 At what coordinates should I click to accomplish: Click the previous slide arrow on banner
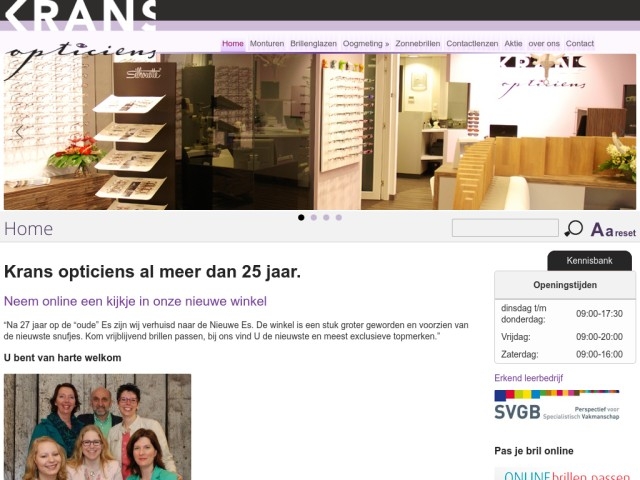point(19,132)
